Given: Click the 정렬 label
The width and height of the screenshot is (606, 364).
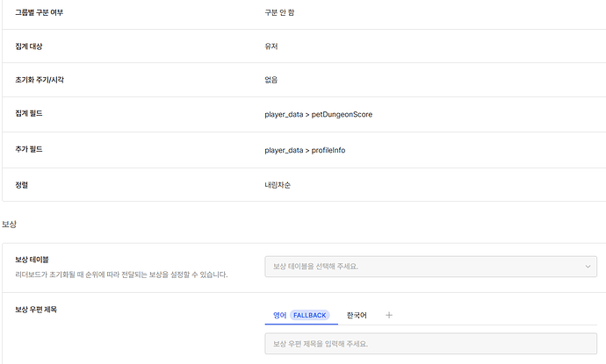Looking at the screenshot, I should (x=21, y=185).
